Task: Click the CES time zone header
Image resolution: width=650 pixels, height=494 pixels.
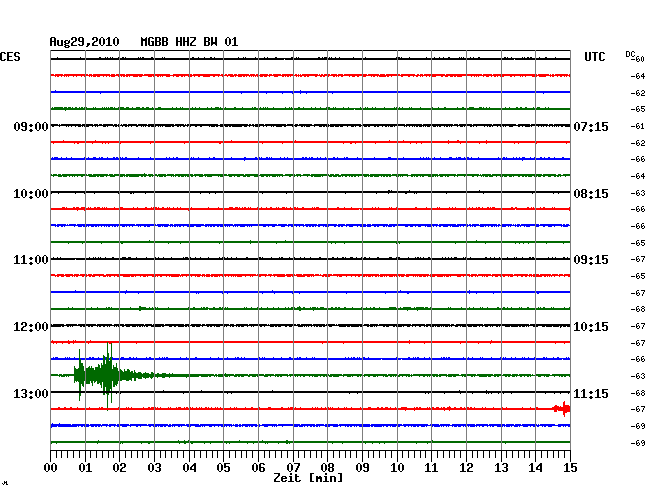Action: point(10,57)
